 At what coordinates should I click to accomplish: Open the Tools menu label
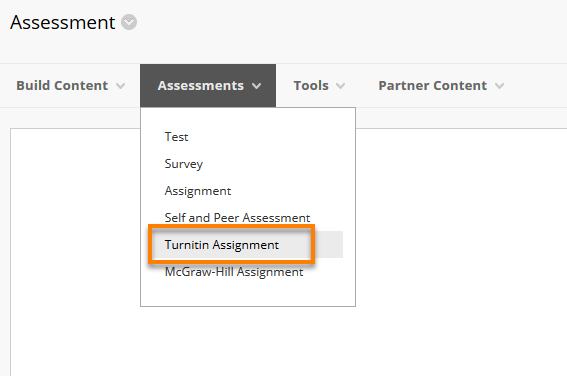click(x=311, y=86)
